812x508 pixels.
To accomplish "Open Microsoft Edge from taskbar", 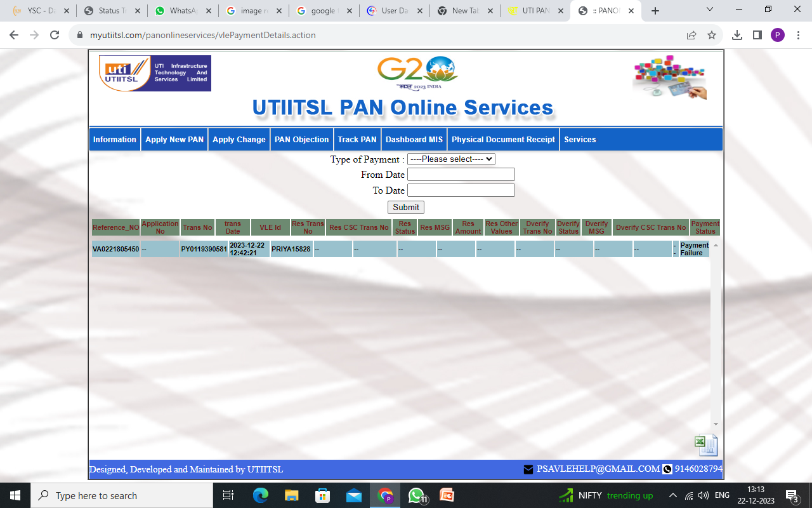I will point(260,495).
